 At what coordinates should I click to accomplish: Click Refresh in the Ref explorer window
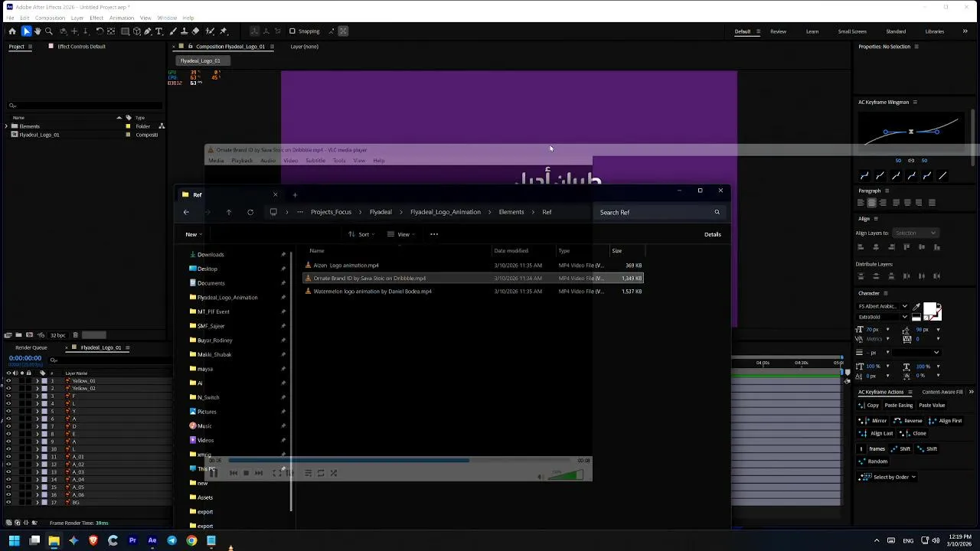(x=250, y=212)
